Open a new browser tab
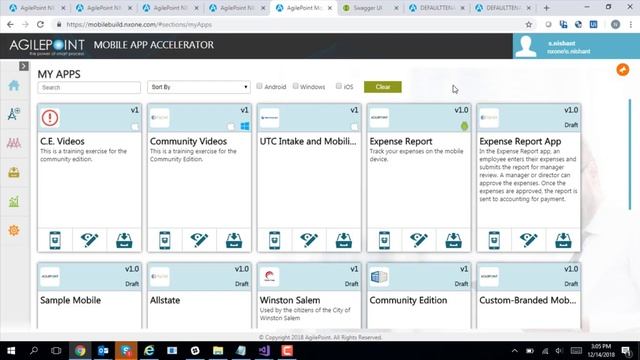Screen dimensions: 640x360 point(547,8)
